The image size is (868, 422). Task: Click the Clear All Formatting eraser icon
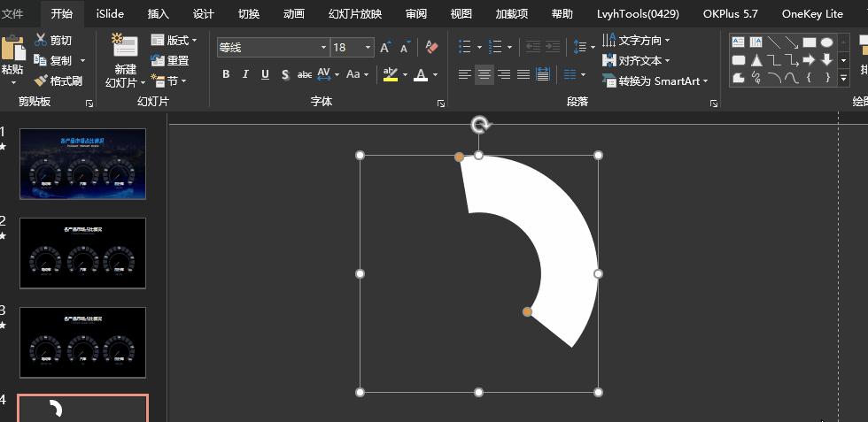(431, 47)
